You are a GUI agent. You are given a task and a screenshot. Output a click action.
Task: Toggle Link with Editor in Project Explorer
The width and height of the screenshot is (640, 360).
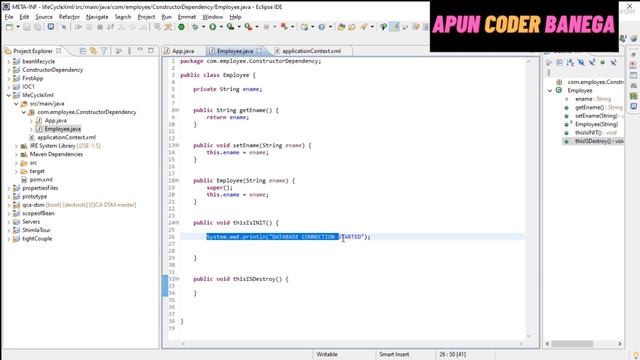click(93, 51)
